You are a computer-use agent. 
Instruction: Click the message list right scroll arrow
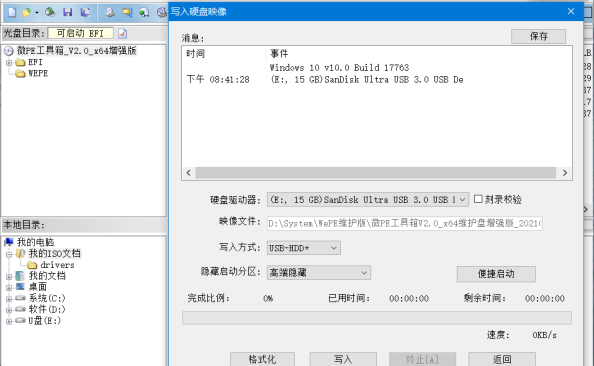[565, 173]
